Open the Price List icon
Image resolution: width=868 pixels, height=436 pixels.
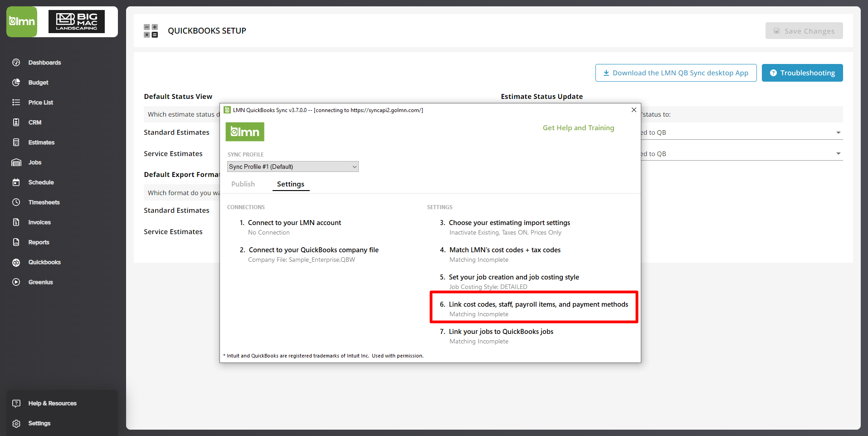(16, 103)
